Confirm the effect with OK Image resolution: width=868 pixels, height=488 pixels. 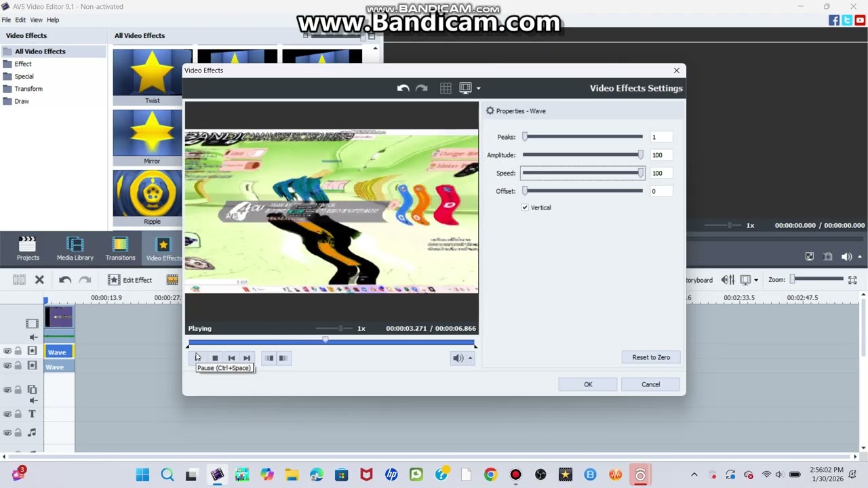pos(588,384)
